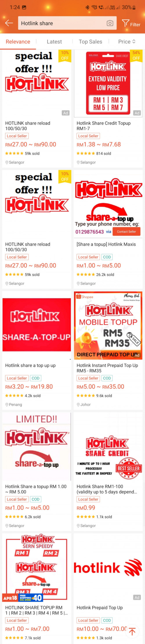Tap the back-to-top arrow icon
This screenshot has width=145, height=644.
point(132,632)
